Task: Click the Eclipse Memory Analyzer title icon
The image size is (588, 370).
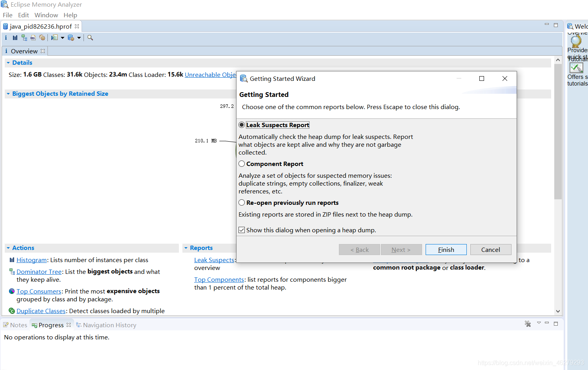Action: point(5,4)
